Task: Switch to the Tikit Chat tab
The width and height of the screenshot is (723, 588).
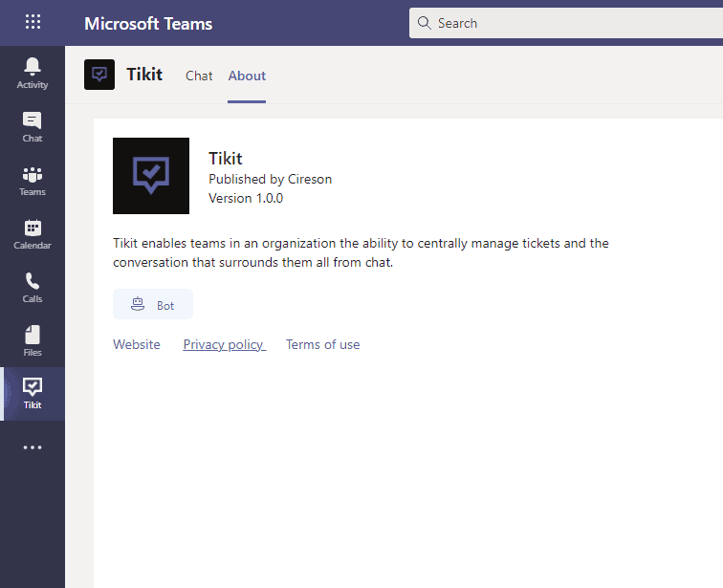Action: (x=199, y=76)
